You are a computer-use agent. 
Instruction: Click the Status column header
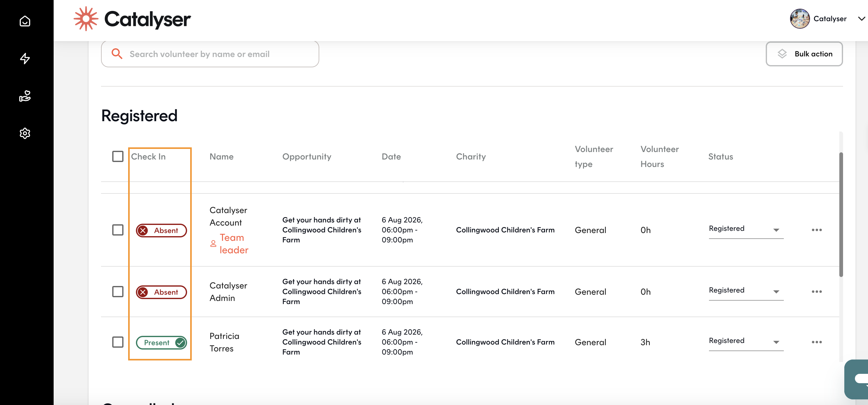click(x=721, y=156)
